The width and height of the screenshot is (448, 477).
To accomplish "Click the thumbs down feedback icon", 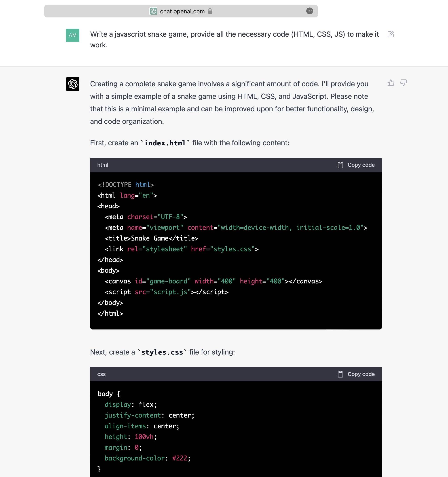I will 403,83.
